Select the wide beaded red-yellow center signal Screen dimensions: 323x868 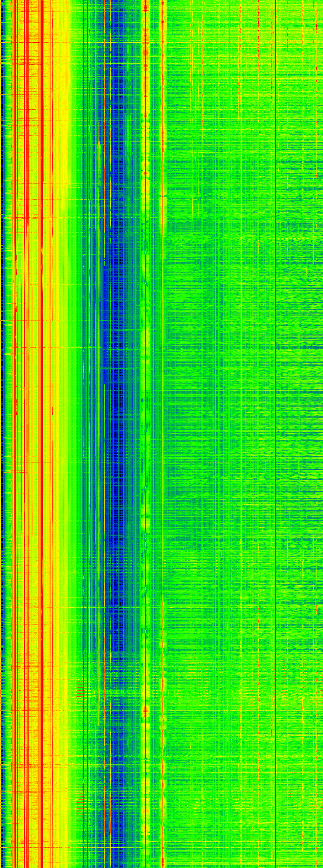146,438
